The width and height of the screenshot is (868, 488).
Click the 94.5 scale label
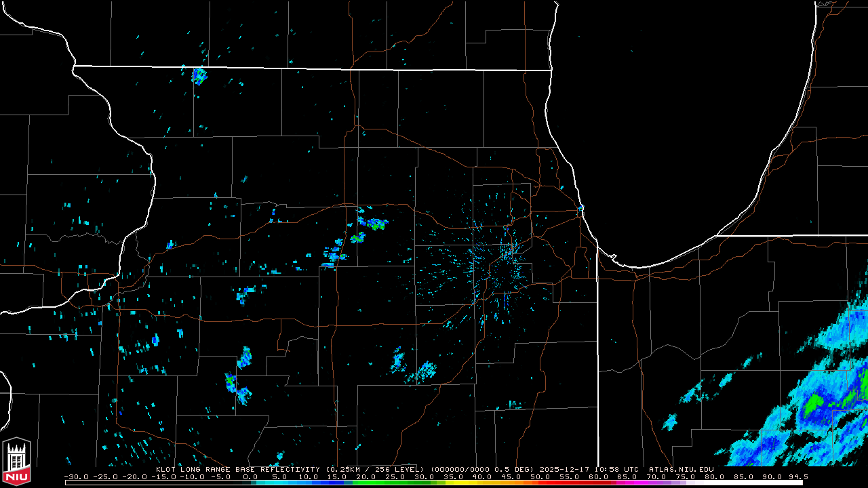click(x=800, y=476)
